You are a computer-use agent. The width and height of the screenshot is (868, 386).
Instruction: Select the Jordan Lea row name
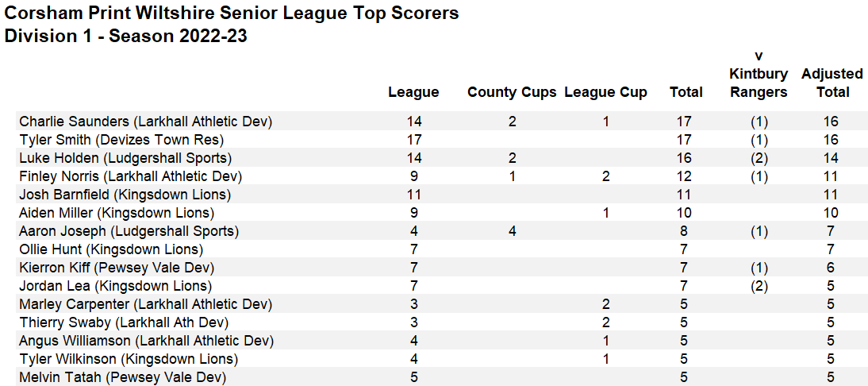tap(115, 286)
